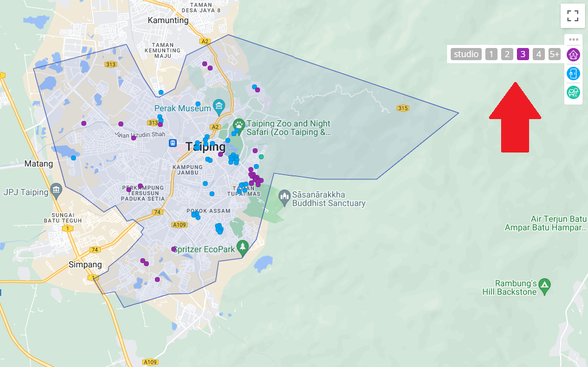The width and height of the screenshot is (588, 367).
Task: Click the Taiping train station icon
Action: pos(173,143)
